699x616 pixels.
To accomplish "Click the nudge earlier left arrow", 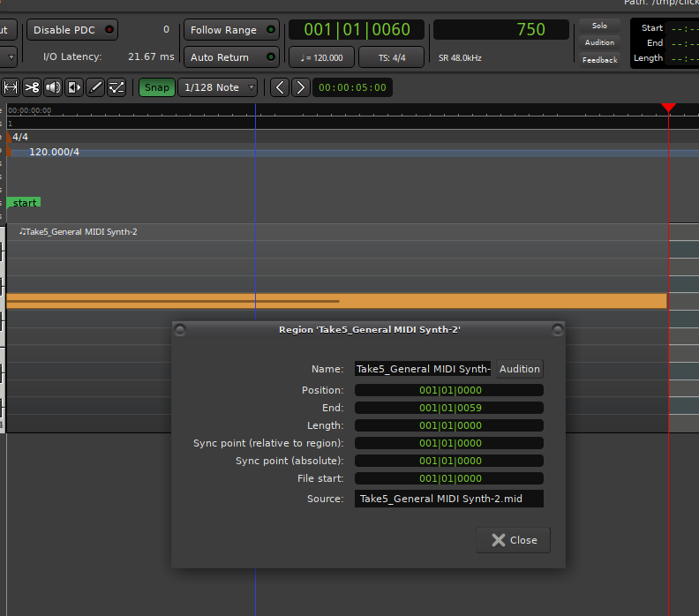I will pos(280,87).
